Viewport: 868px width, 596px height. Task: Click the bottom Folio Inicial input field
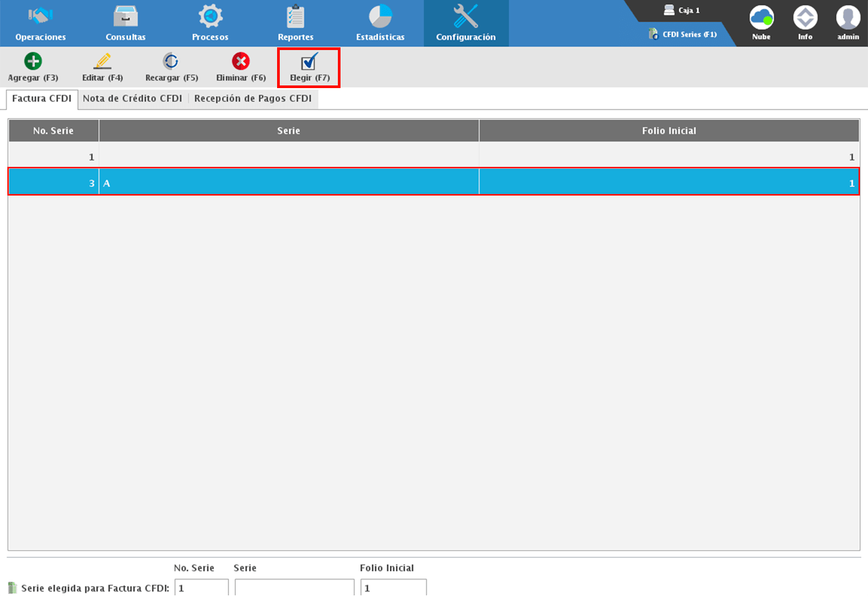point(393,588)
